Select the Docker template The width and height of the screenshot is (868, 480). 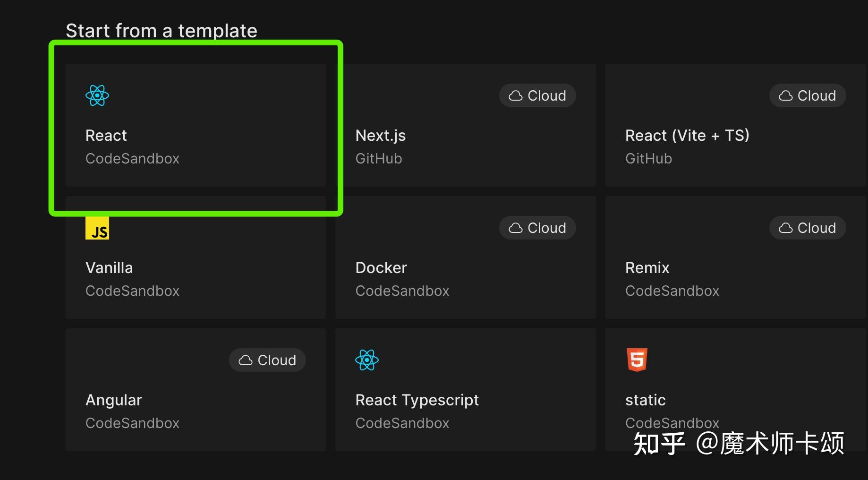(465, 257)
